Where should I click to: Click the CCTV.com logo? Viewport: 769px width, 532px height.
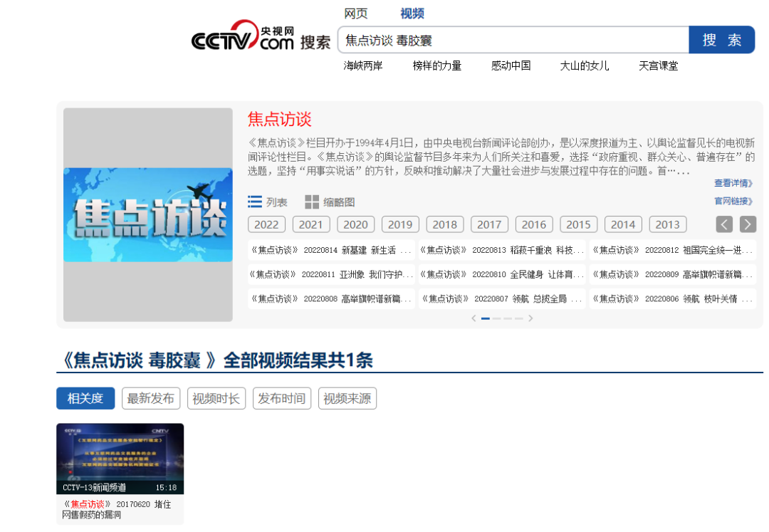[242, 36]
